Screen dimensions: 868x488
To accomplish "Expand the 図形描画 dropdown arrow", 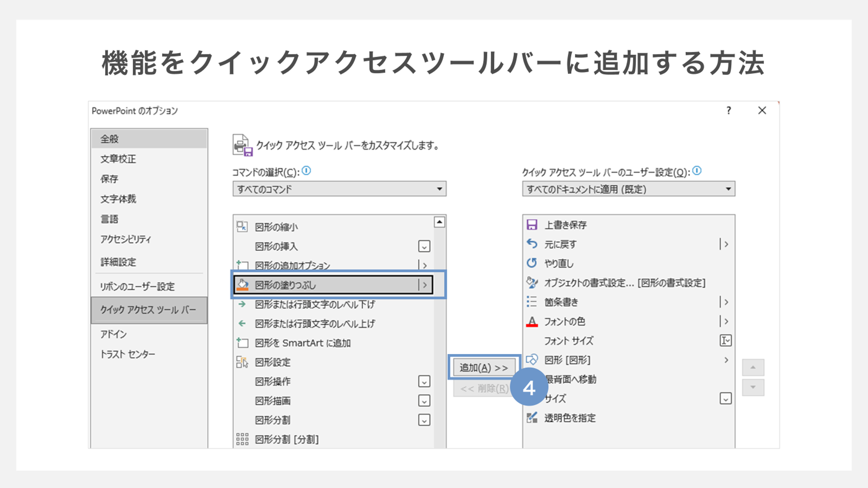I will [x=424, y=401].
